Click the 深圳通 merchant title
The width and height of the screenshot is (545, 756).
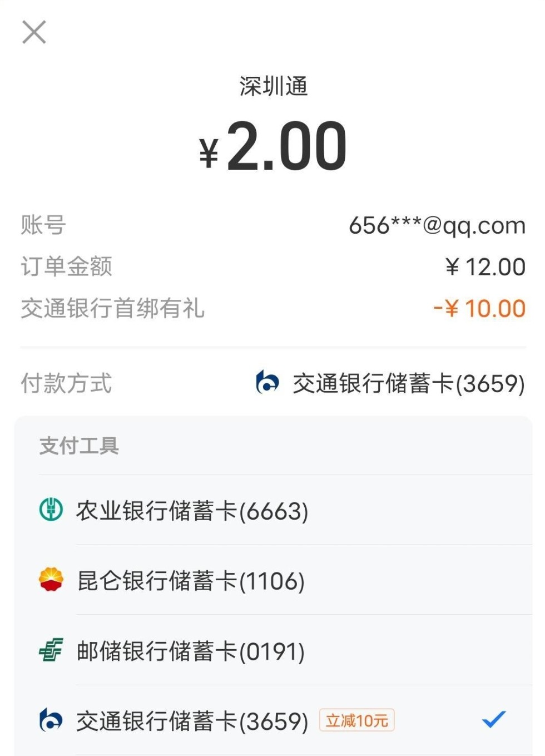coord(273,86)
